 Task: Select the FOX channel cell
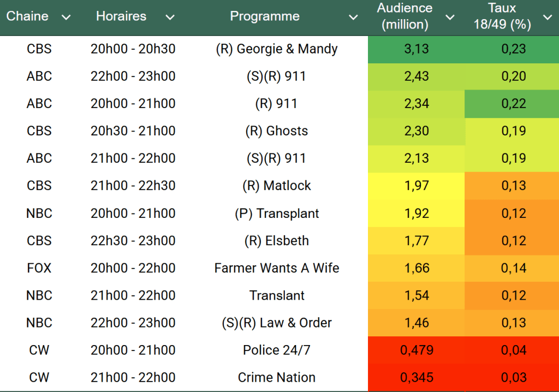[39, 268]
